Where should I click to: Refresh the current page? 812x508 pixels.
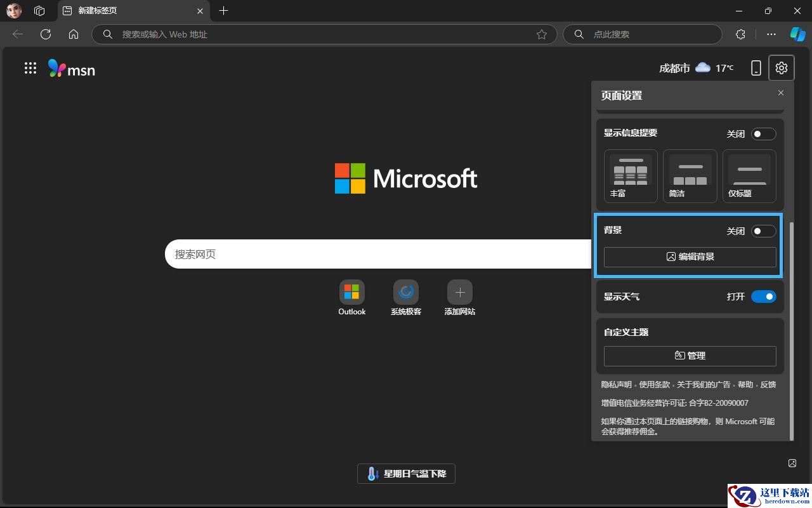(x=46, y=34)
